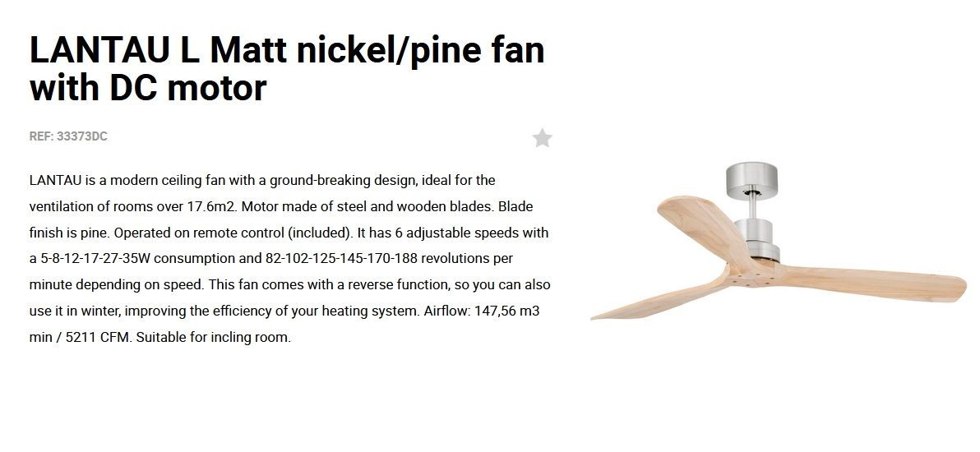Viewport: 980px width, 452px height.
Task: Add product to favorites with star icon
Action: coord(543,137)
